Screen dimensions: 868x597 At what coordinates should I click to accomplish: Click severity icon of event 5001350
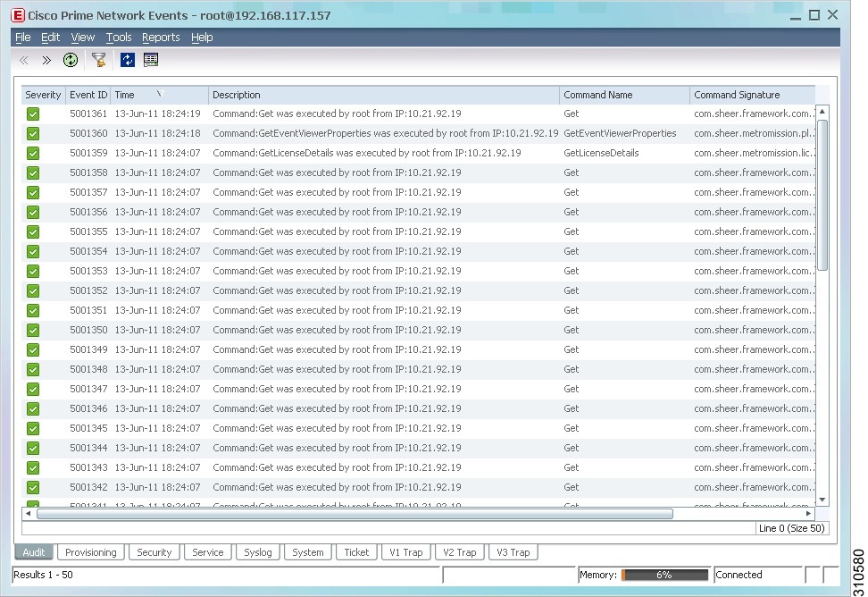[x=33, y=330]
